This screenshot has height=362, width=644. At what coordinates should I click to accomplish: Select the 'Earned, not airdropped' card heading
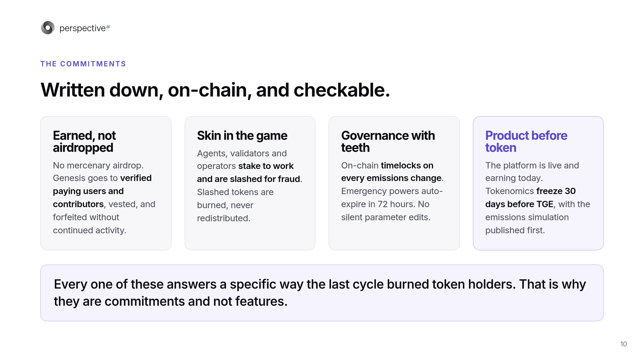click(84, 142)
